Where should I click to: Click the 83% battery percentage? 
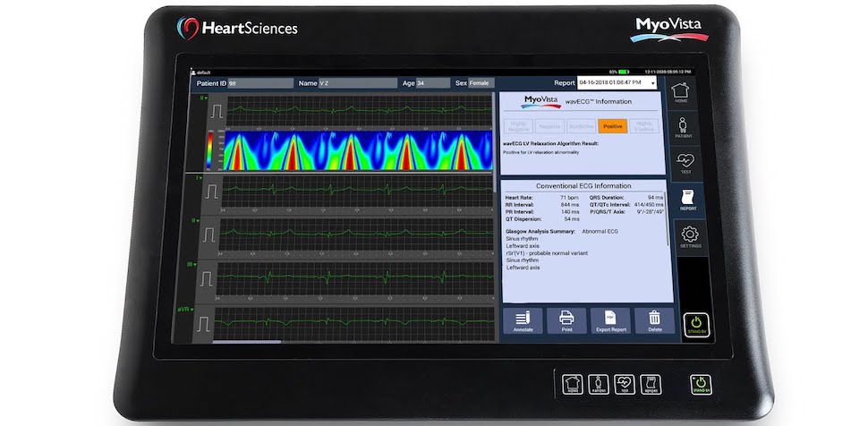coord(613,72)
